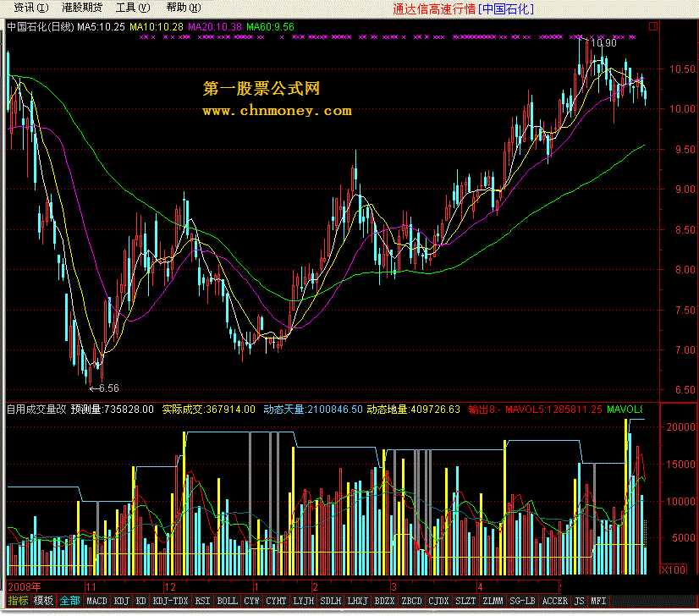699x616 pixels.
Task: Select the 全部 indicator tab
Action: pos(70,601)
